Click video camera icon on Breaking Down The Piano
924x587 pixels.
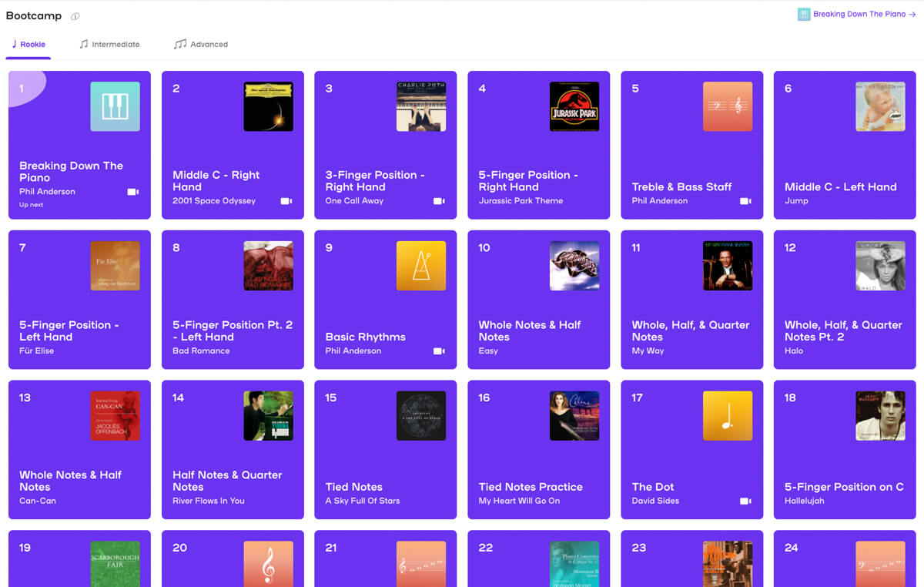pyautogui.click(x=132, y=192)
